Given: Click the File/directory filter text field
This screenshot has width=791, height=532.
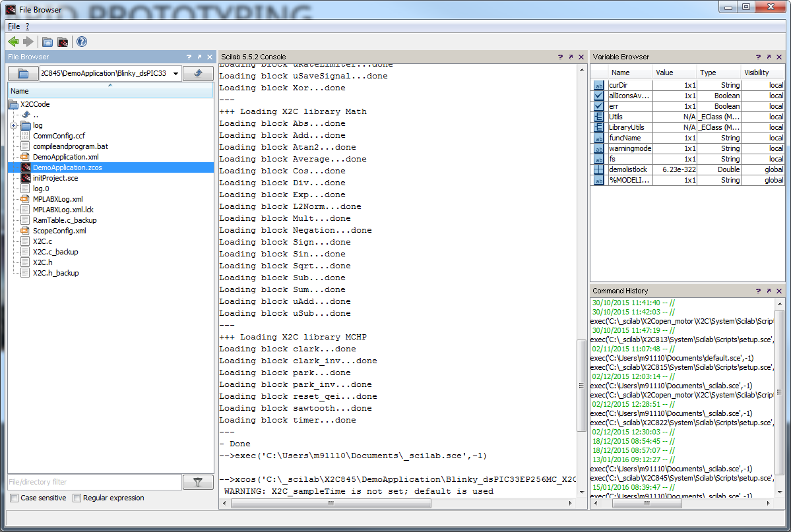Looking at the screenshot, I should 94,482.
